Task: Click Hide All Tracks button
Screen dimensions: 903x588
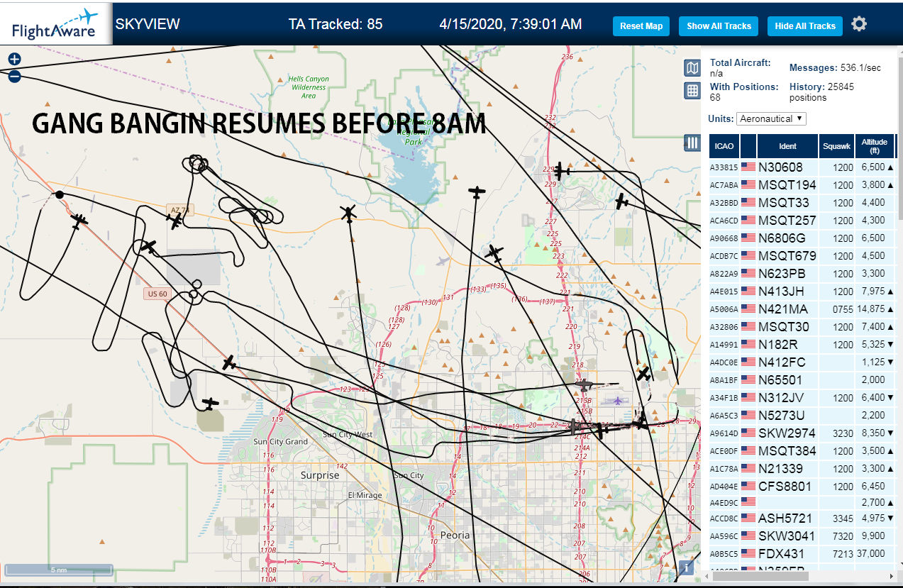Action: point(805,26)
